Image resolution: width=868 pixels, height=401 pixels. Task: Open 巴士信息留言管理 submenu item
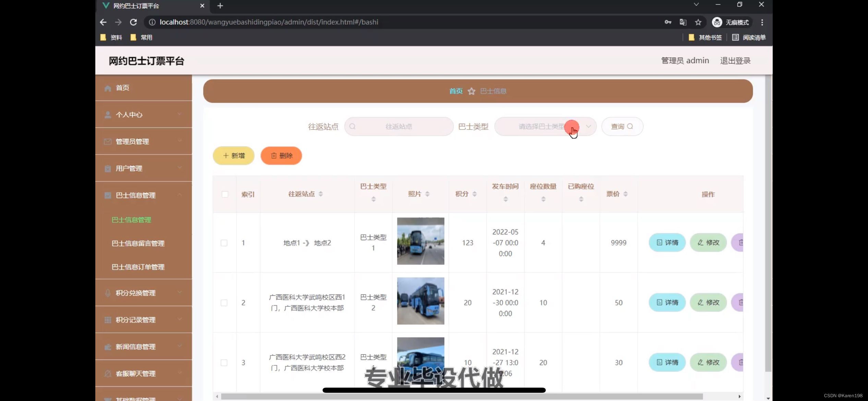(x=138, y=243)
